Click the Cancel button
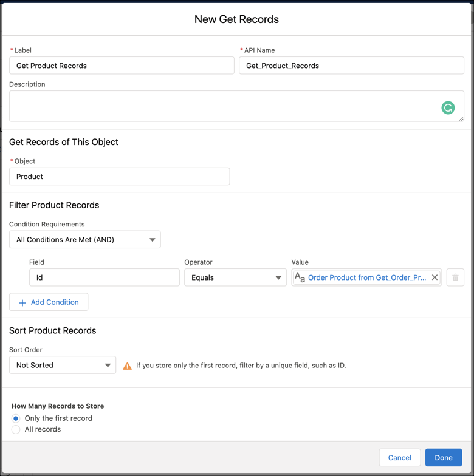Image resolution: width=474 pixels, height=476 pixels. (x=400, y=458)
